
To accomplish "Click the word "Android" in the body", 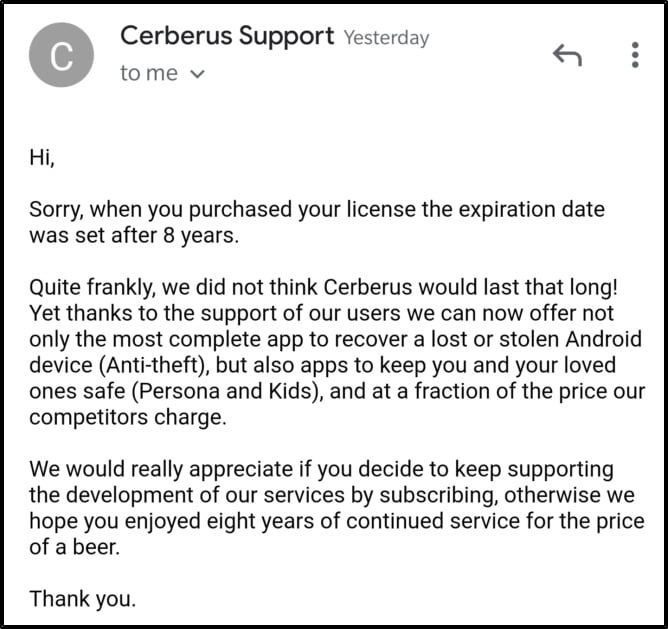I will [x=604, y=339].
